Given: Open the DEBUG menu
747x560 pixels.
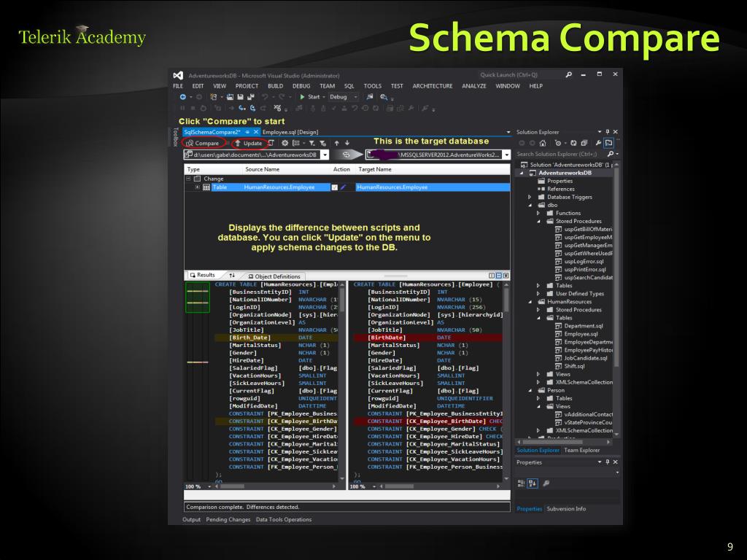Looking at the screenshot, I should [x=301, y=86].
